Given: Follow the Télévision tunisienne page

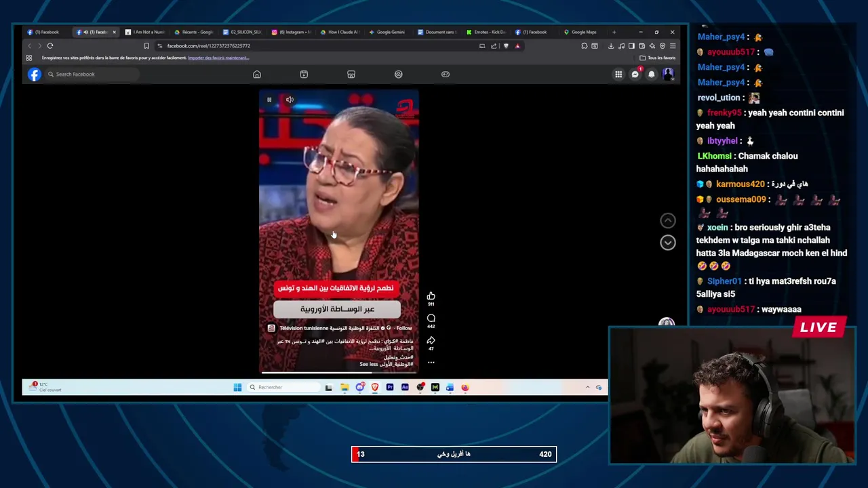Looking at the screenshot, I should click(404, 328).
